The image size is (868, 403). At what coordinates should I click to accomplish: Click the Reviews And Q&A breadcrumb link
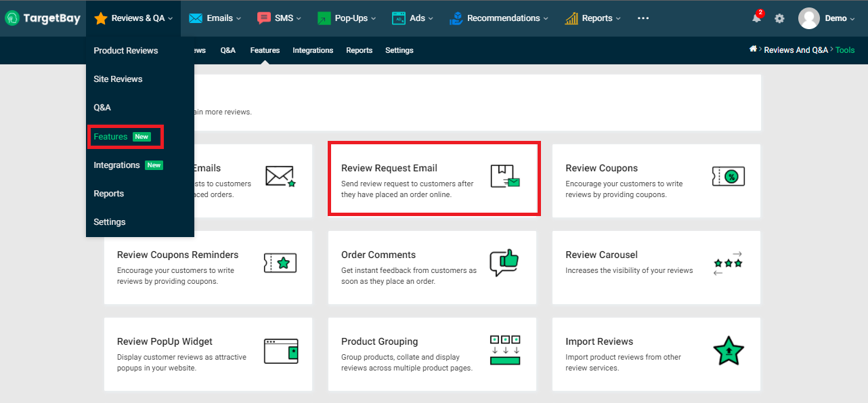[796, 50]
